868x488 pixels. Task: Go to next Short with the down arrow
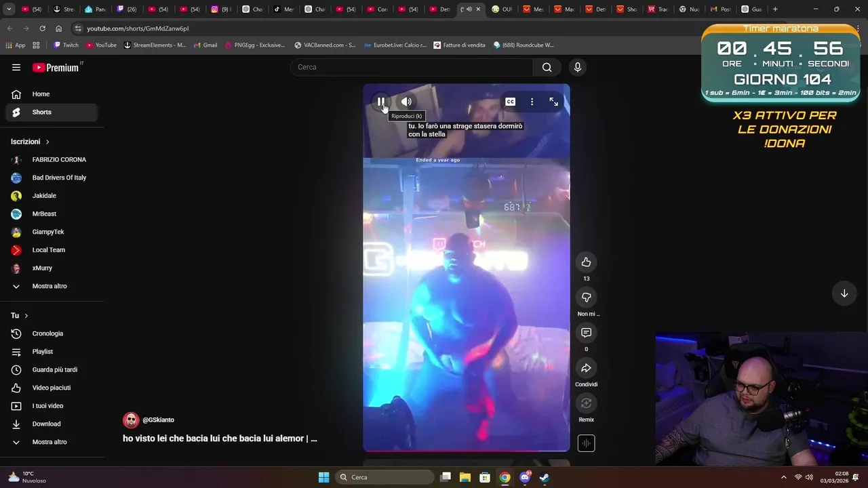(x=844, y=293)
